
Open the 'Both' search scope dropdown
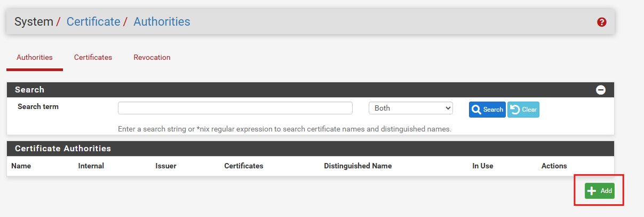point(411,108)
